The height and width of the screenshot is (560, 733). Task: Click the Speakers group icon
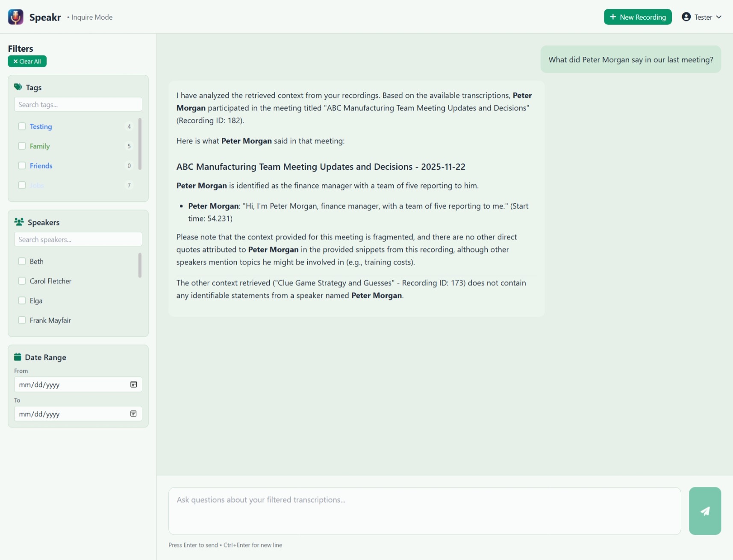19,222
